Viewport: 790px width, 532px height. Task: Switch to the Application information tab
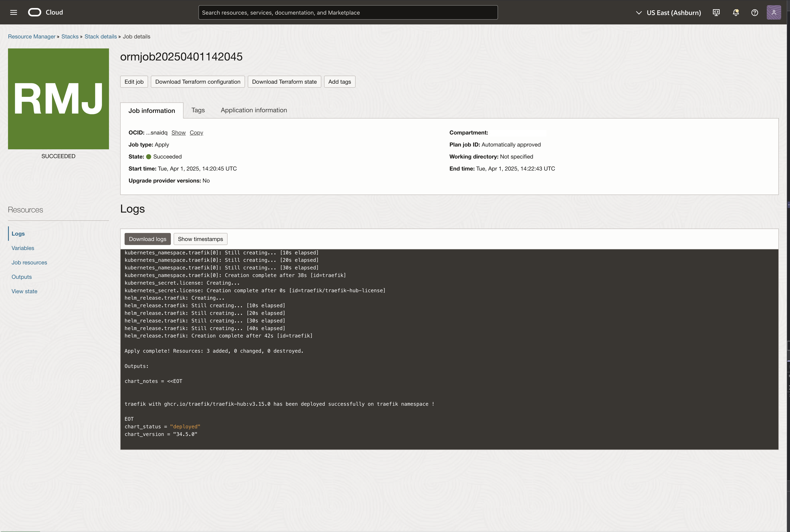point(254,110)
